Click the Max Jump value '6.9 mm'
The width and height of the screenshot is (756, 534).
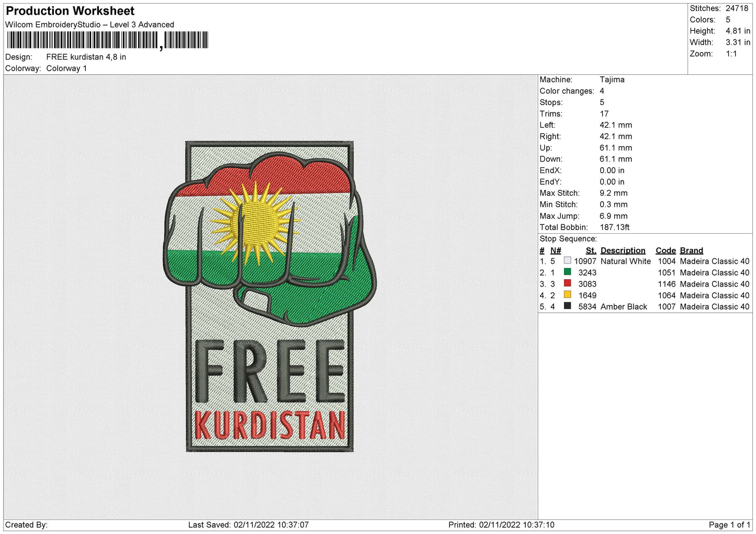click(x=614, y=216)
